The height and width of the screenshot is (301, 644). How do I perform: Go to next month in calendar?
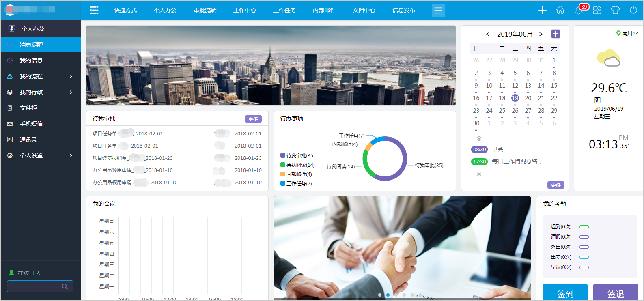541,34
